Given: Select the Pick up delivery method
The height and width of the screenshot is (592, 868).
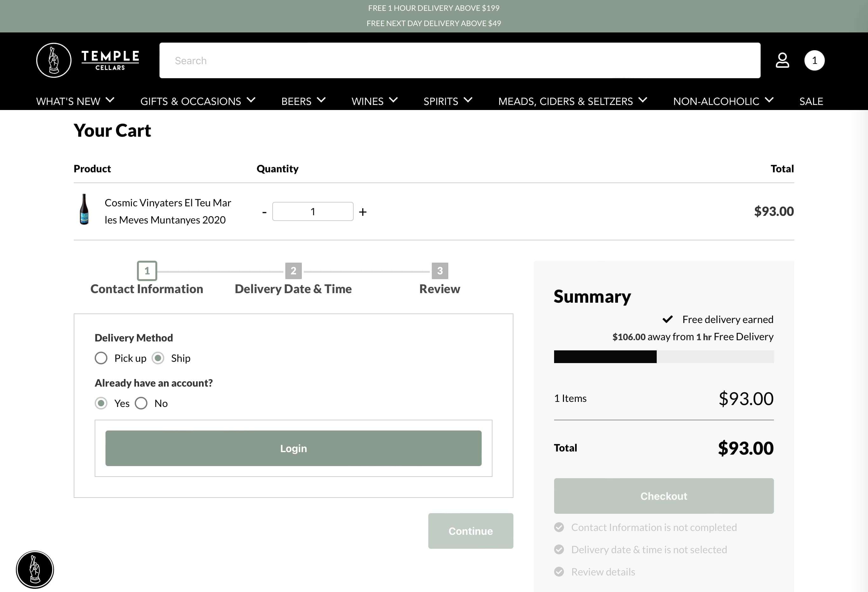Looking at the screenshot, I should [x=101, y=358].
